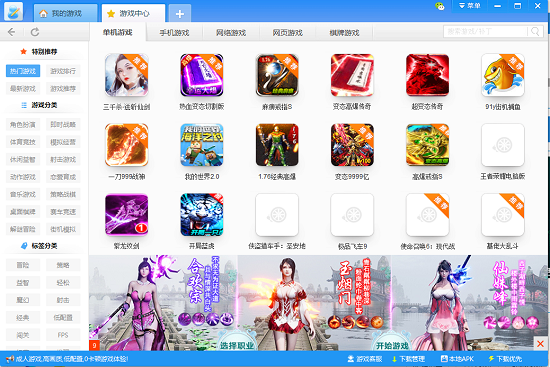The height and width of the screenshot is (367, 550).
Task: Choose the 射击游戏 genre button
Action: 63,160
